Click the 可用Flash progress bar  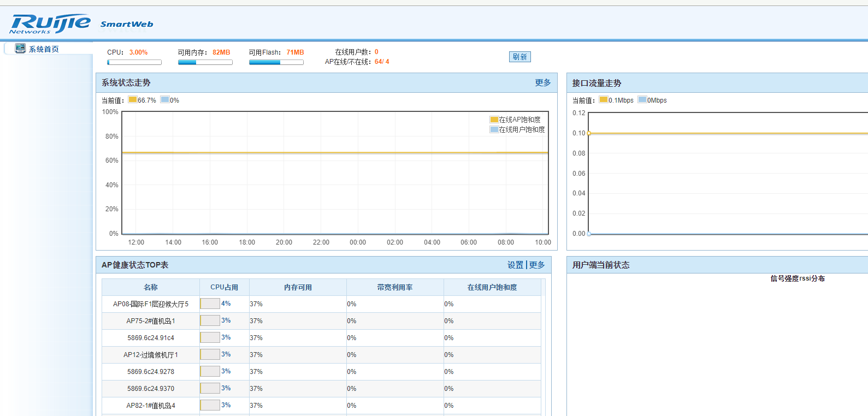pyautogui.click(x=276, y=62)
